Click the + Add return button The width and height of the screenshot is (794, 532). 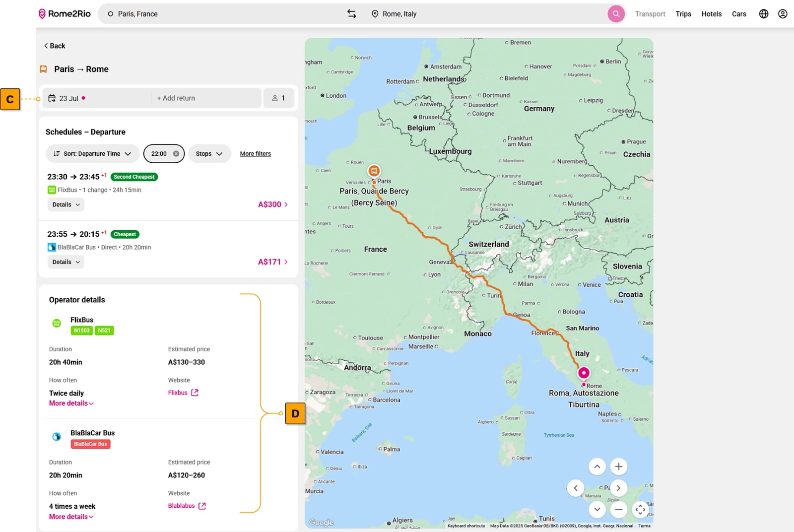[x=176, y=98]
